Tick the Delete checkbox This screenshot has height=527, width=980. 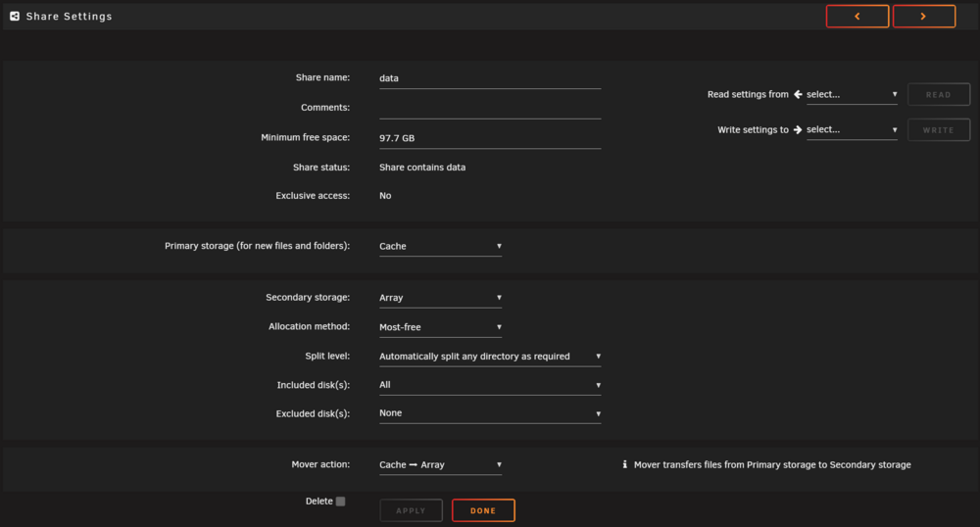(x=341, y=502)
